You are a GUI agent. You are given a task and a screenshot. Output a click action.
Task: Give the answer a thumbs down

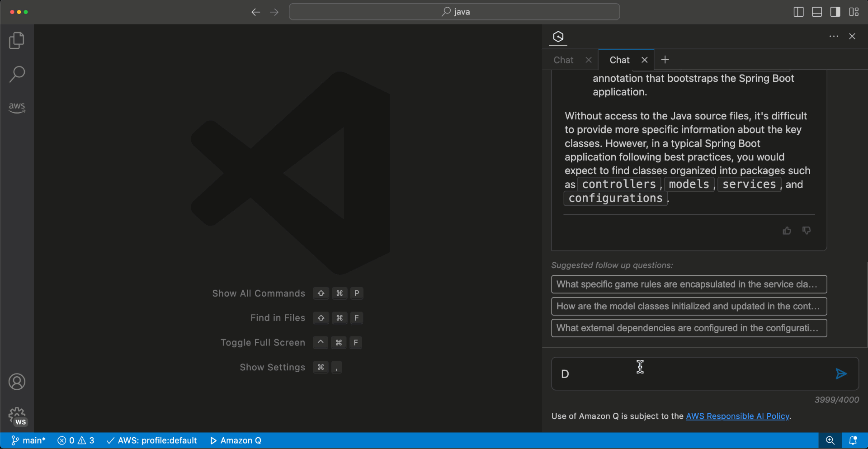pos(807,231)
